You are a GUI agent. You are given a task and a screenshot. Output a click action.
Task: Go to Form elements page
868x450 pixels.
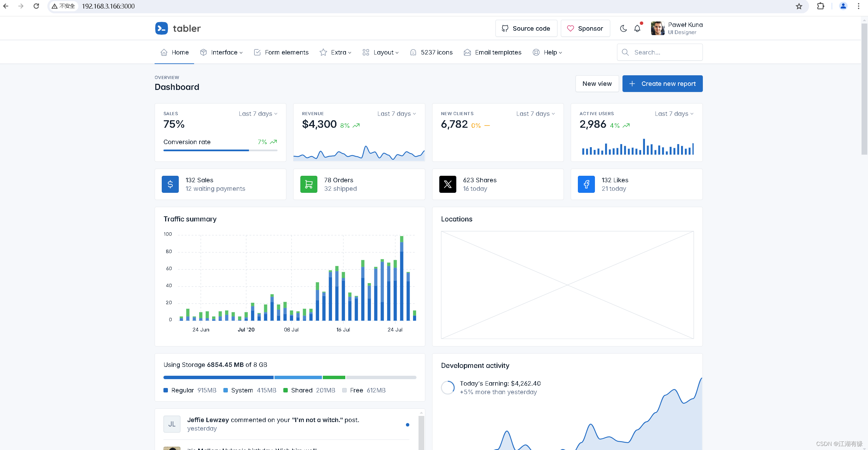tap(281, 52)
